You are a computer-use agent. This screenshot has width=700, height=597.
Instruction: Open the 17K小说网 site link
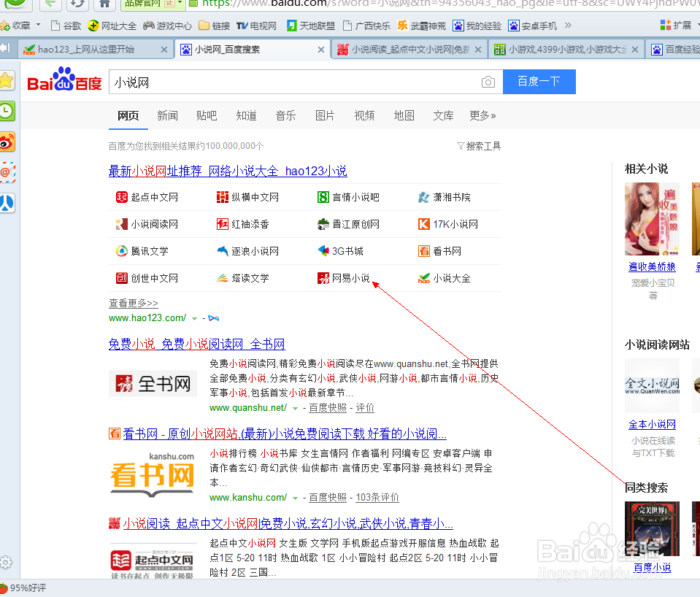[x=447, y=224]
